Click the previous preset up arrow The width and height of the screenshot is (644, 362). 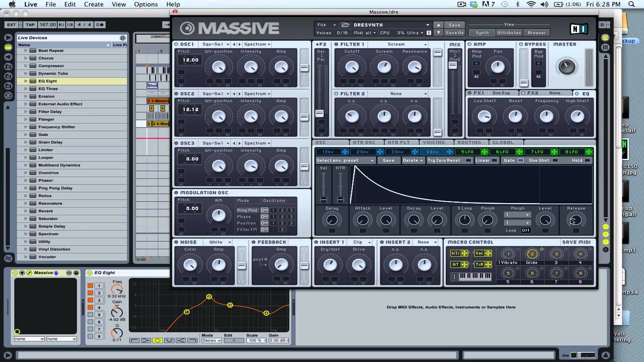point(439,25)
